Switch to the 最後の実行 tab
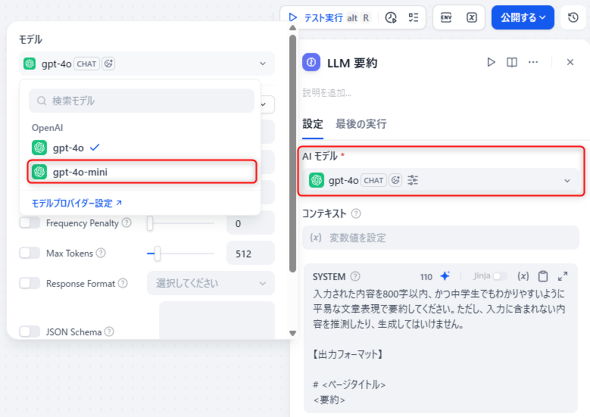 [x=361, y=124]
